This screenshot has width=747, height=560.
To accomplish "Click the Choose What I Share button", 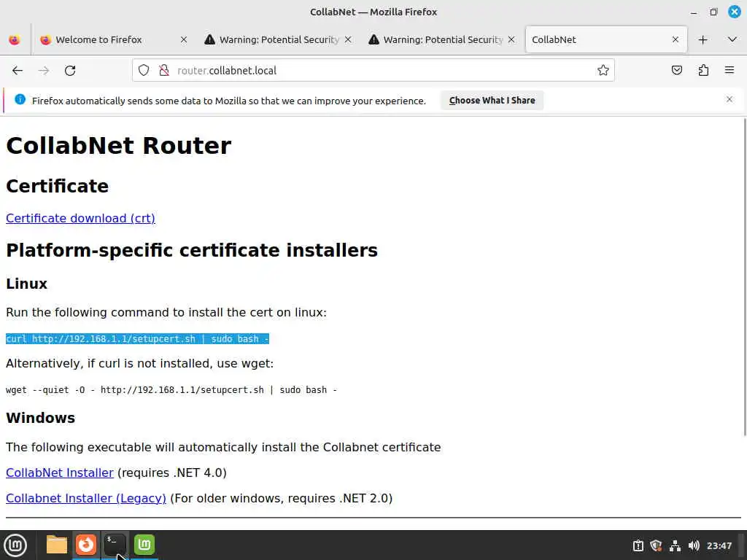I will pos(492,101).
